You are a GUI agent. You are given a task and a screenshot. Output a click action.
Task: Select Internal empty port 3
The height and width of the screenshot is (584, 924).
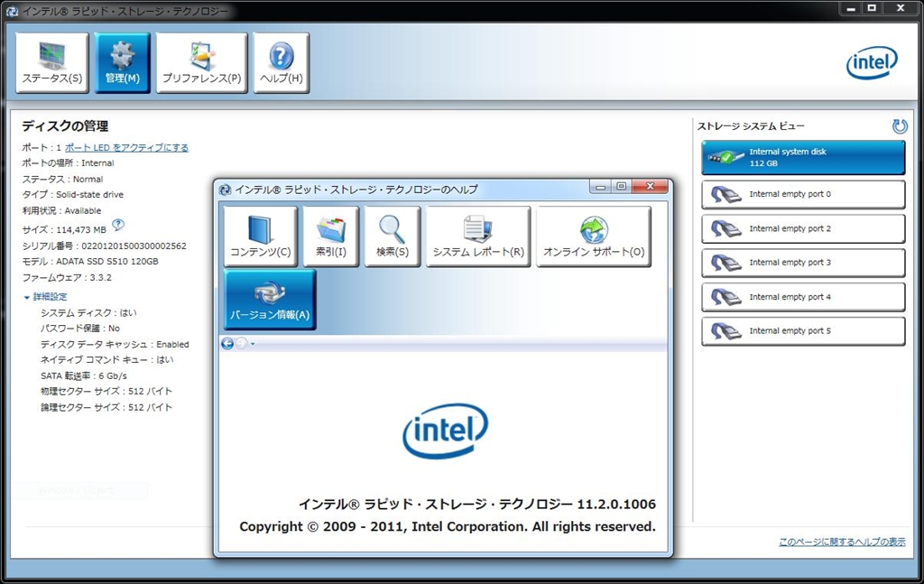[x=803, y=263]
